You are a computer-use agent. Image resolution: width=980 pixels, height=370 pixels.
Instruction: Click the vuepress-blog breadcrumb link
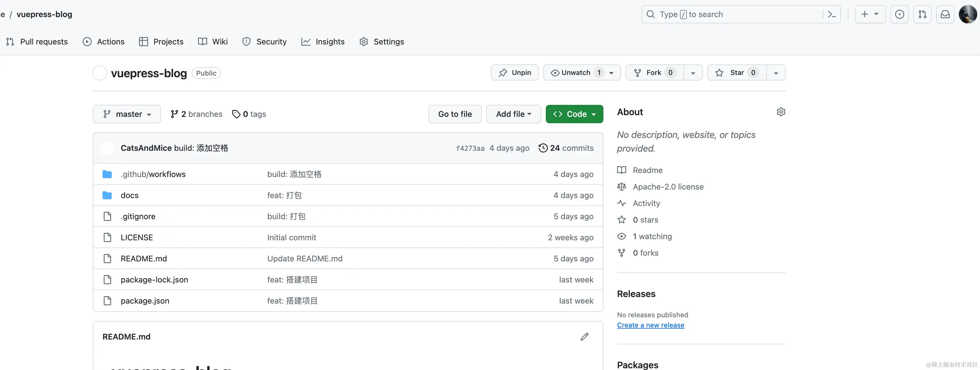tap(44, 15)
